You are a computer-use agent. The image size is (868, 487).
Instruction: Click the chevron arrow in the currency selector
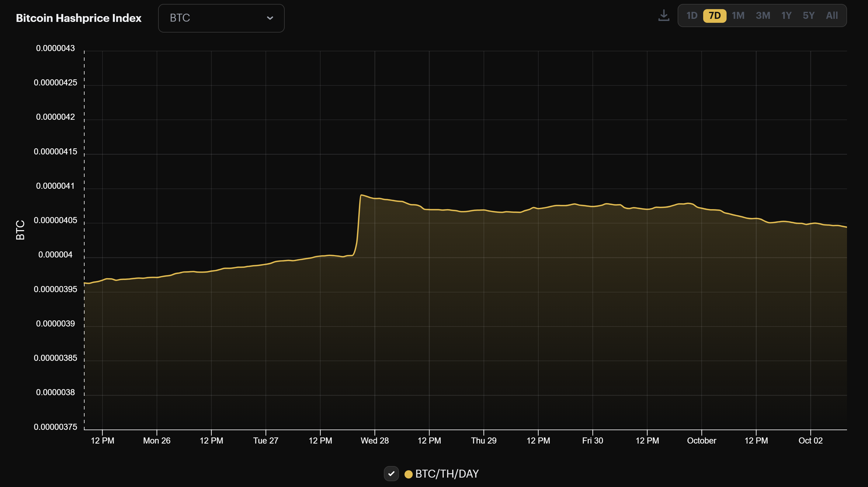[x=270, y=18]
